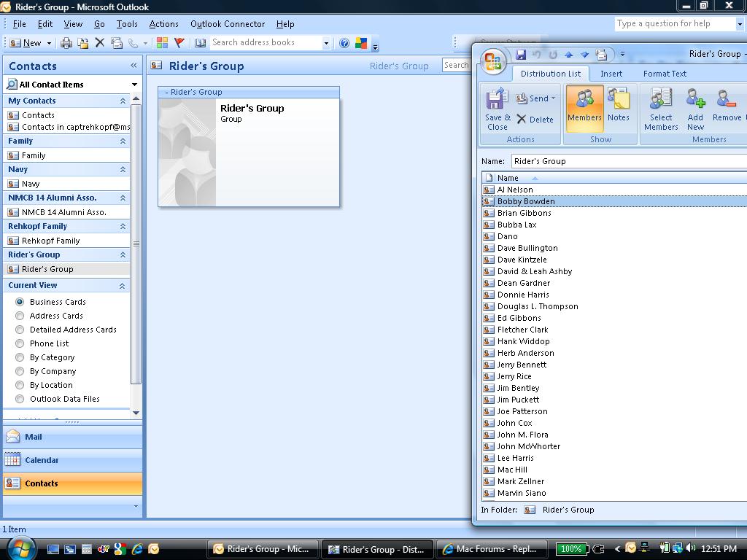Open the Outlook Connector menu

pyautogui.click(x=228, y=24)
